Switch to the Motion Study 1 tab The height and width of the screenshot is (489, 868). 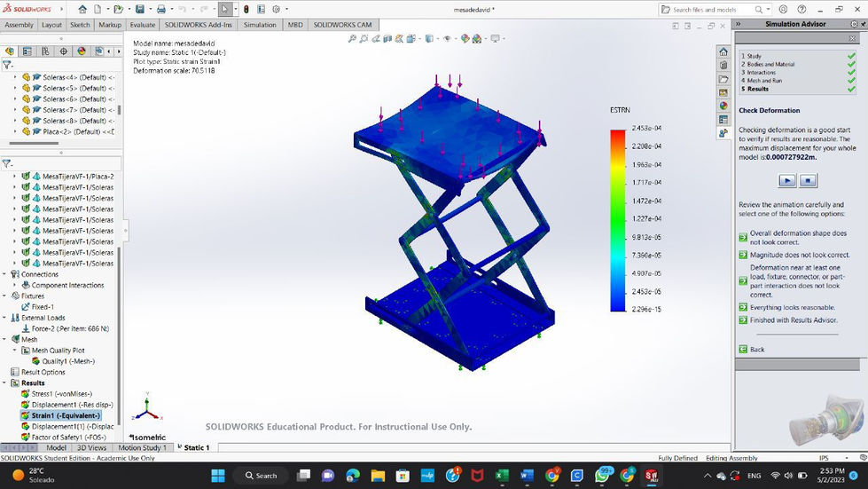click(142, 447)
